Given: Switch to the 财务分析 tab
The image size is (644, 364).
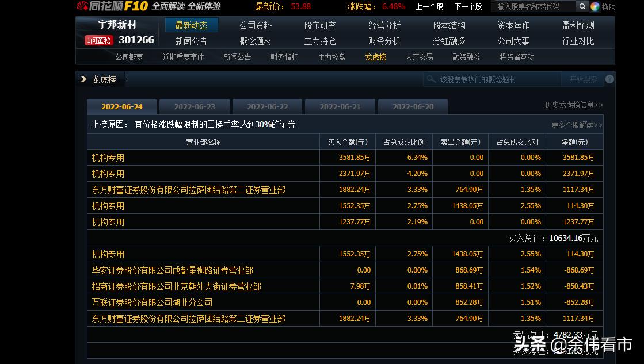Looking at the screenshot, I should click(384, 40).
